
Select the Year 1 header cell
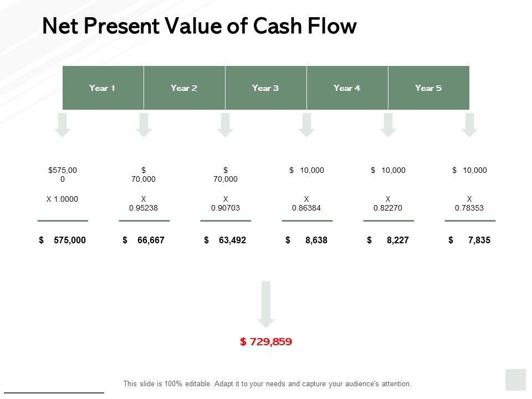tap(103, 88)
